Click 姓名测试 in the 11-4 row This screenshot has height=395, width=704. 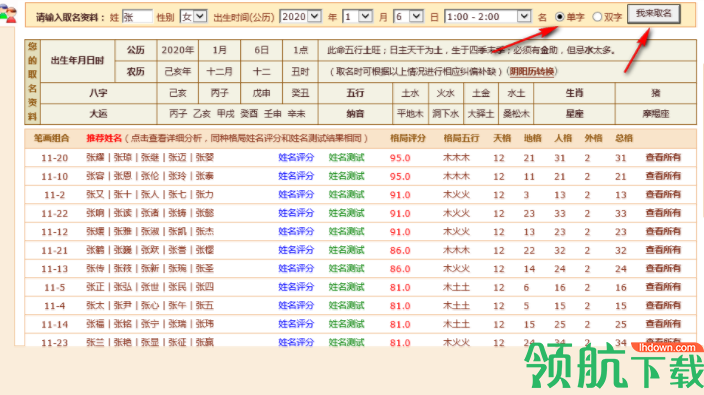click(x=346, y=306)
